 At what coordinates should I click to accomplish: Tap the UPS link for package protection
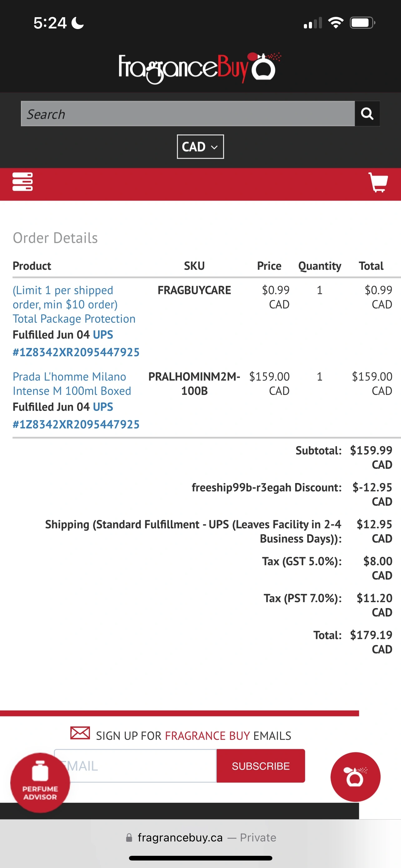[103, 335]
